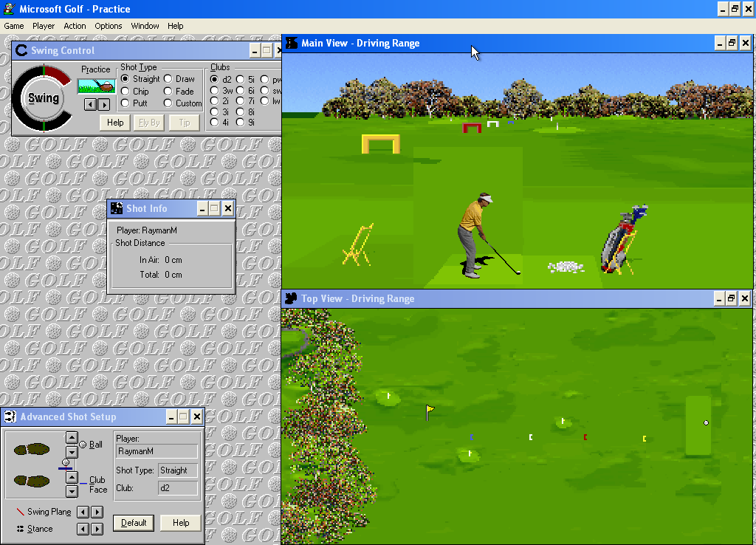Move ball position up arrow
756x545 pixels.
coord(72,438)
